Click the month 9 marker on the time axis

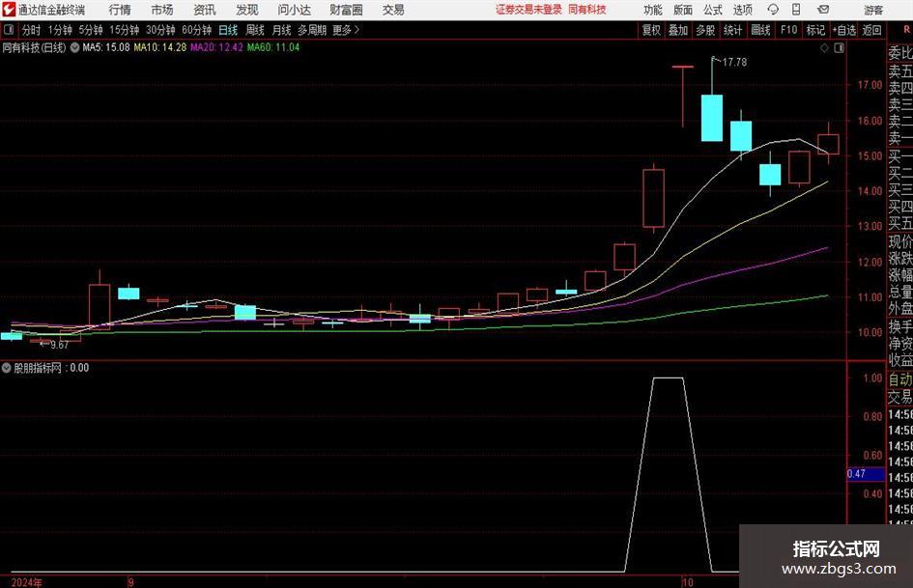pos(131,582)
